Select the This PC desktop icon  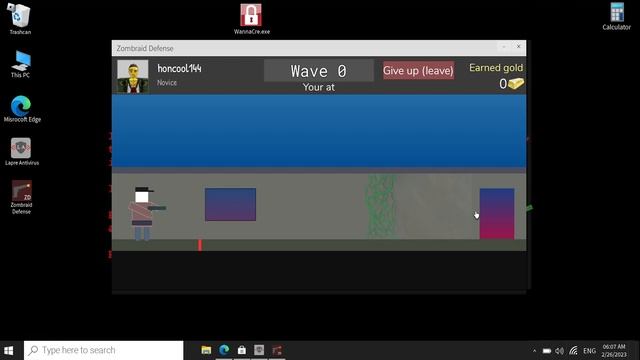click(x=20, y=64)
